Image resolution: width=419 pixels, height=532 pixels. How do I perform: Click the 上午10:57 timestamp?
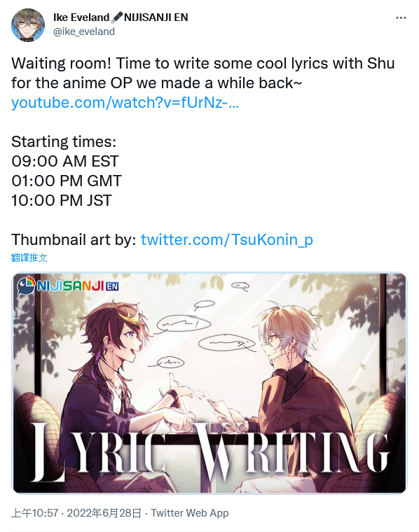tap(34, 513)
